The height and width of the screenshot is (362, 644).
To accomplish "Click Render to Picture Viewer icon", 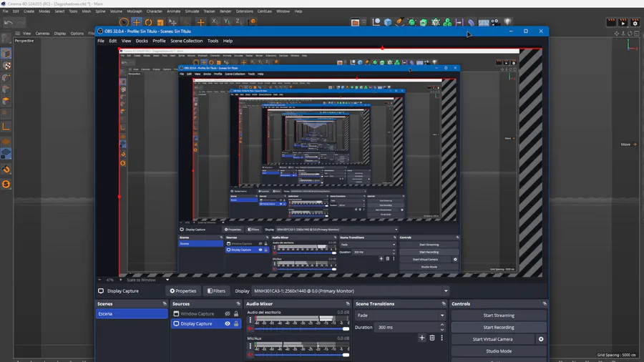I will 623,23.
